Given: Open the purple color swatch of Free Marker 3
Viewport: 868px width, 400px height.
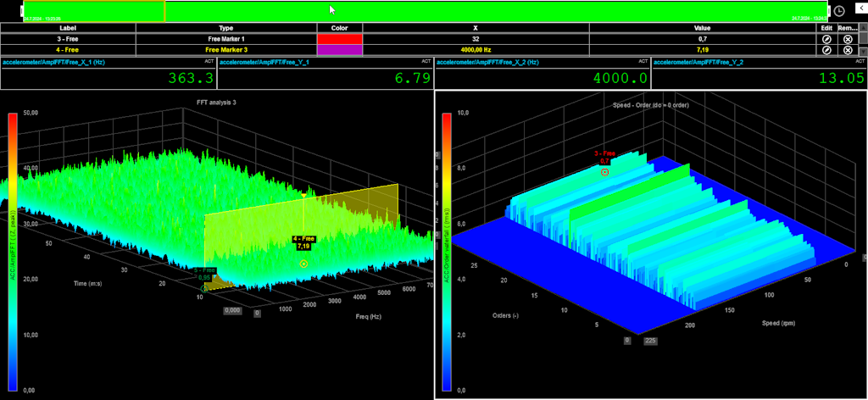Looking at the screenshot, I should coord(340,50).
